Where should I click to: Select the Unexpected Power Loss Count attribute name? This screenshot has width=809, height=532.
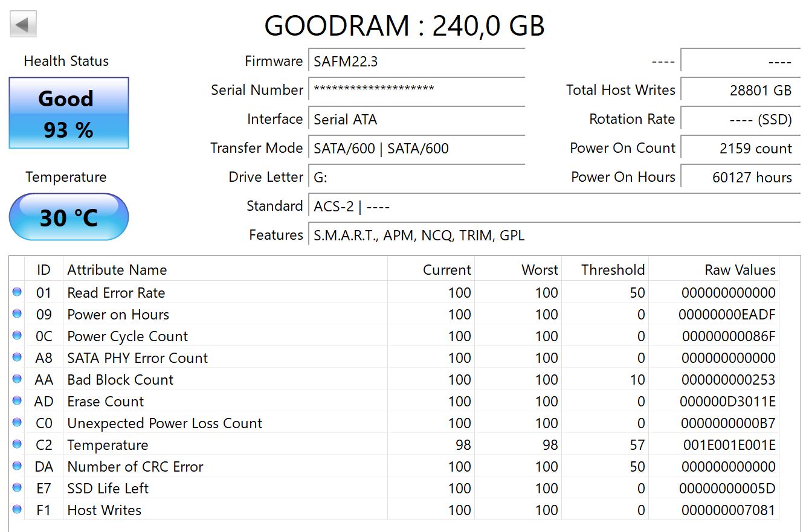tap(165, 423)
